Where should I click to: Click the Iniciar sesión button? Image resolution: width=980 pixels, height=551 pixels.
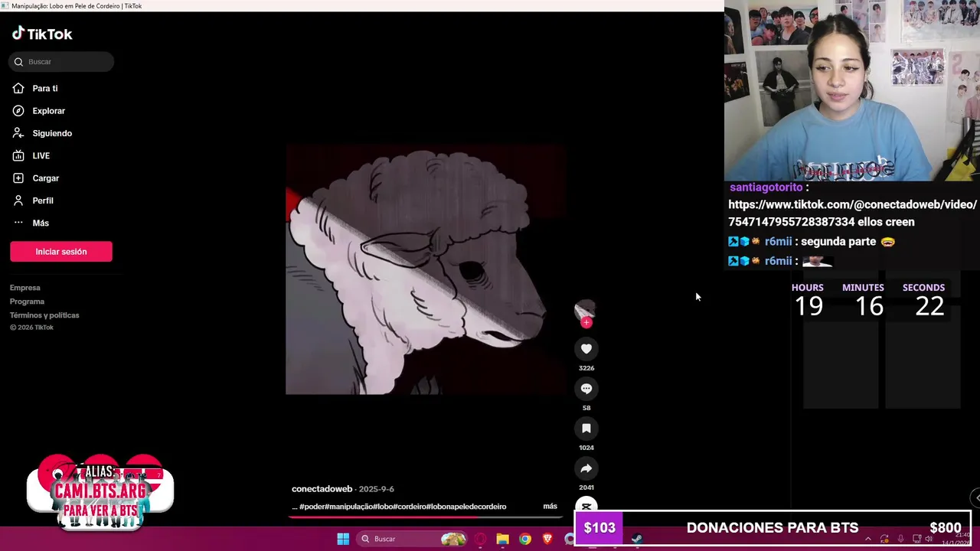[x=61, y=252]
